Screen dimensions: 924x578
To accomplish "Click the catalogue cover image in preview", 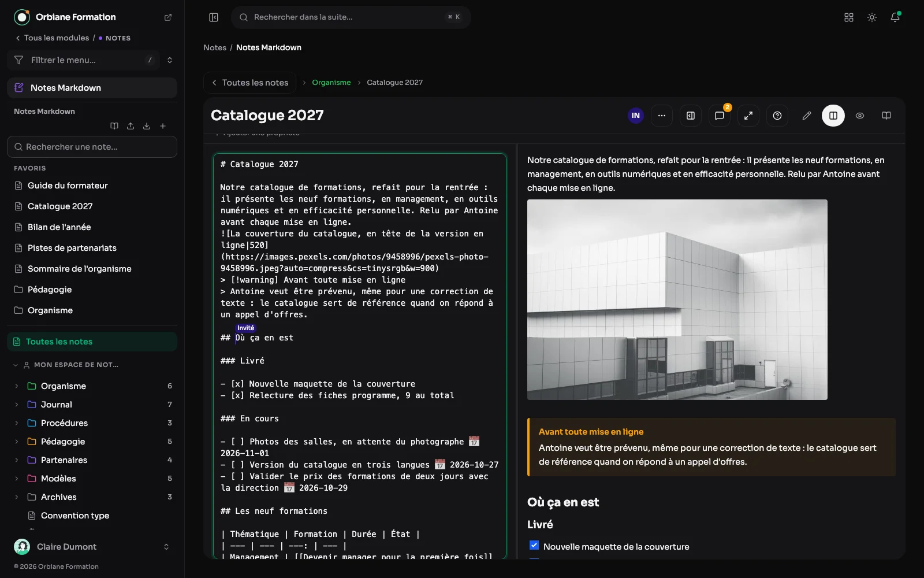I will [x=677, y=299].
